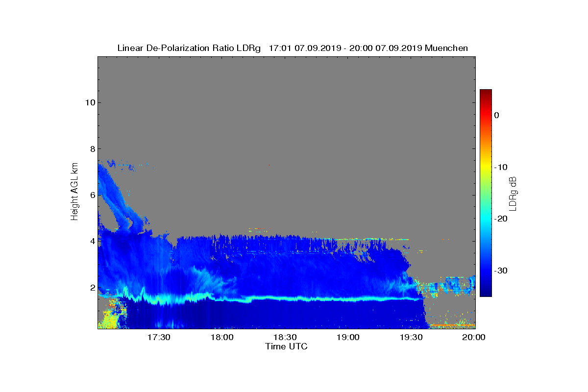The height and width of the screenshot is (392, 588).
Task: Click the colorbar value -30
Action: [501, 271]
